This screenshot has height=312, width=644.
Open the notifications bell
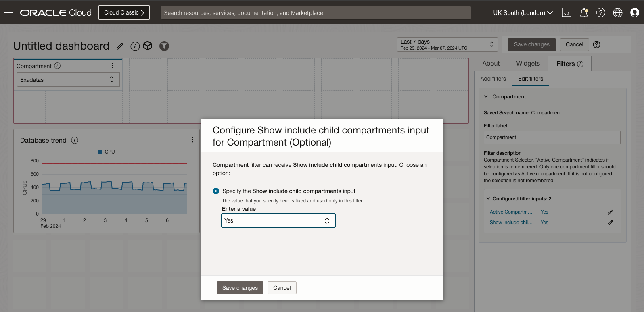click(583, 13)
